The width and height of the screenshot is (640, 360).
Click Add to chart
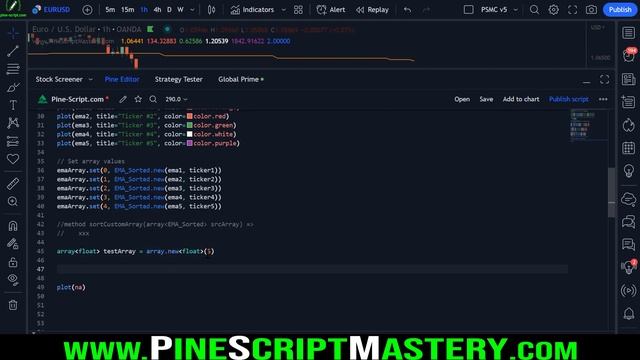521,99
